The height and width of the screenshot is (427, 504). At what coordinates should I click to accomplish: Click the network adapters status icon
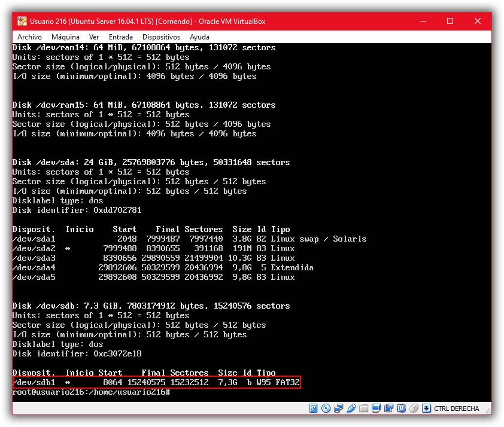click(339, 408)
